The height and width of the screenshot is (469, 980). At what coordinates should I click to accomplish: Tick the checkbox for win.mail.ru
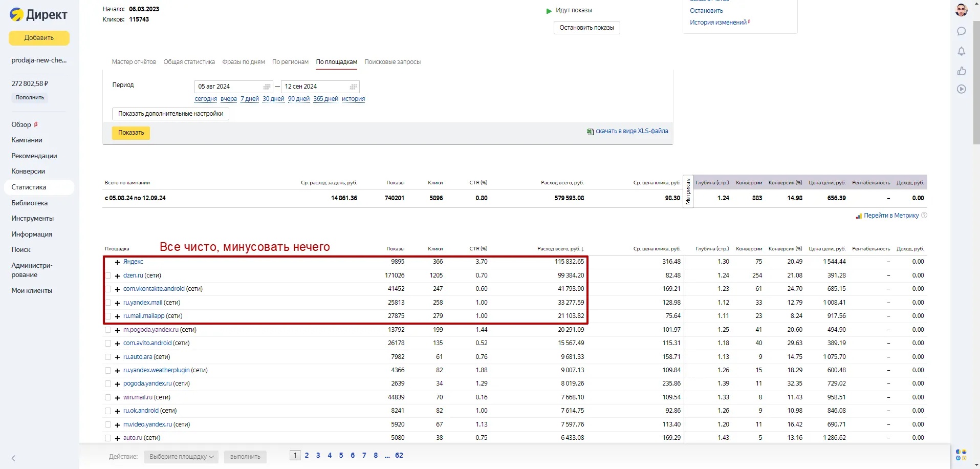point(108,397)
